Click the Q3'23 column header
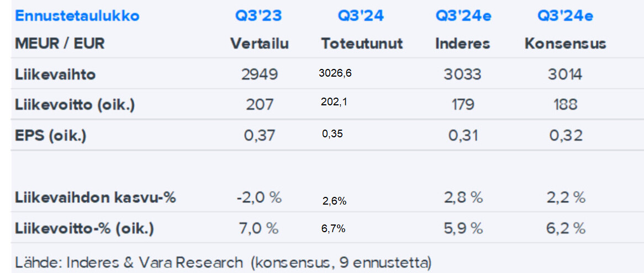644x273 pixels. point(258,16)
